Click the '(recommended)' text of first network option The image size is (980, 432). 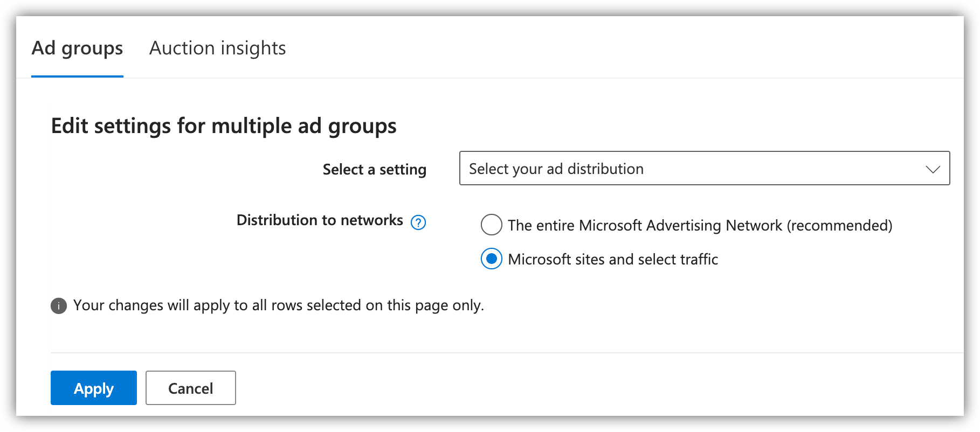(x=839, y=226)
